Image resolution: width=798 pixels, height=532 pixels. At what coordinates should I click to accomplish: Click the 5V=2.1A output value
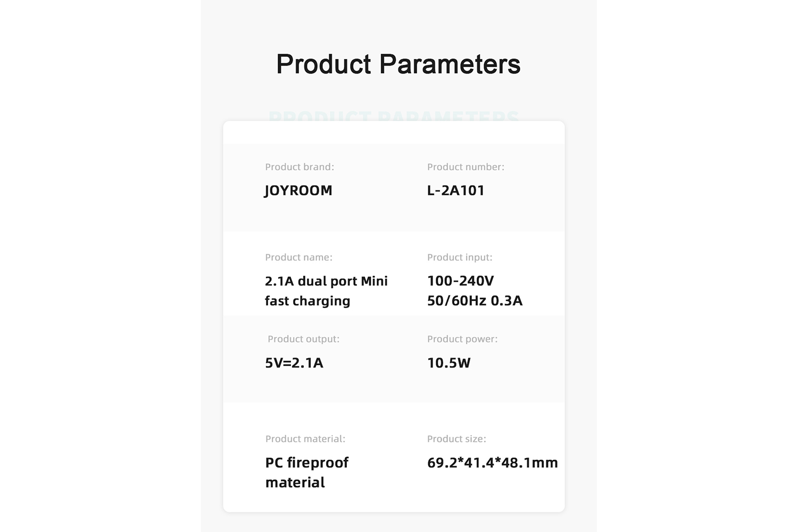(x=294, y=363)
